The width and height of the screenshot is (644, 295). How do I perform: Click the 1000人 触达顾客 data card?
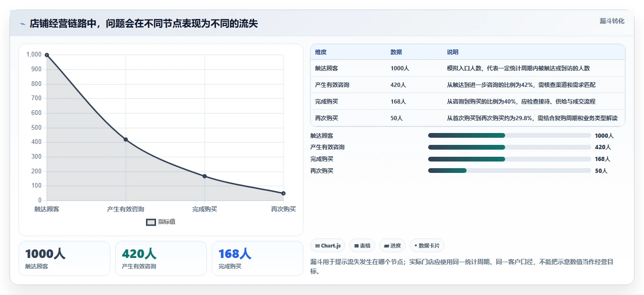64,258
